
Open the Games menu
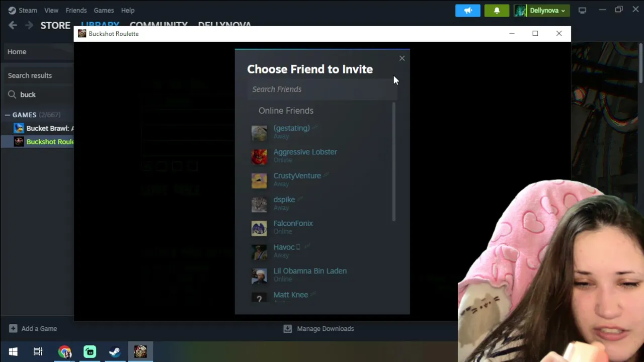pos(104,10)
